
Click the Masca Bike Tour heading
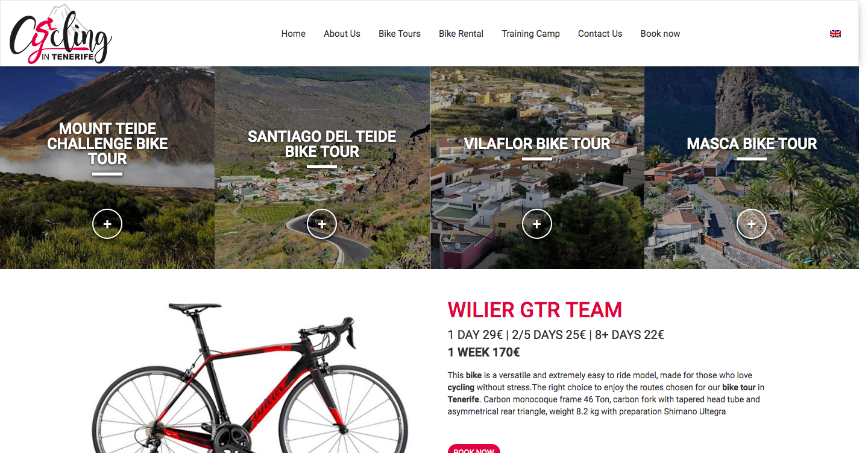click(752, 144)
